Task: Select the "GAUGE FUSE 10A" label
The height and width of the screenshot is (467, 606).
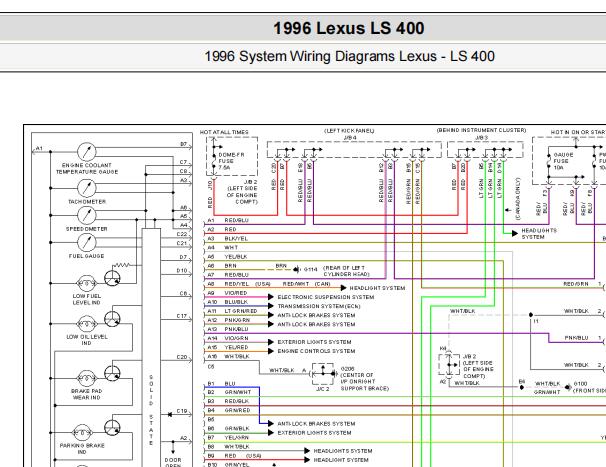Action: click(x=563, y=161)
